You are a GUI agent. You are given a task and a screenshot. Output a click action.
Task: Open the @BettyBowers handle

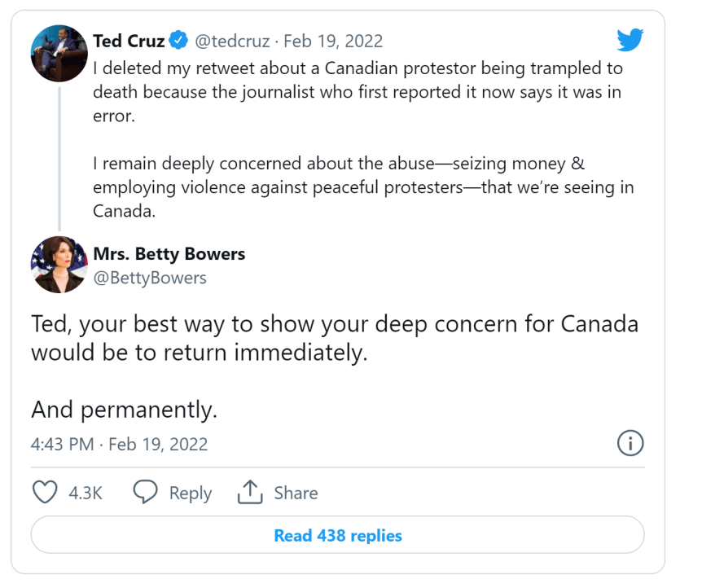pyautogui.click(x=152, y=278)
